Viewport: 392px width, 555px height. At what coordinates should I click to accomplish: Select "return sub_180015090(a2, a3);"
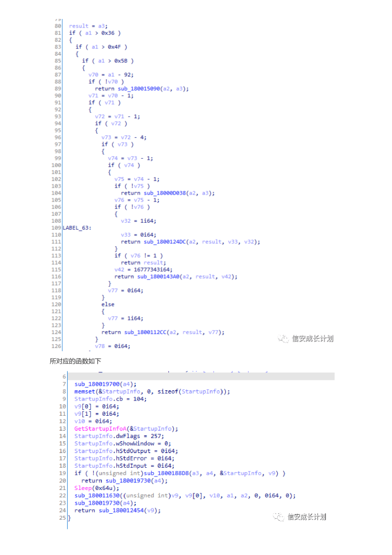(x=142, y=88)
